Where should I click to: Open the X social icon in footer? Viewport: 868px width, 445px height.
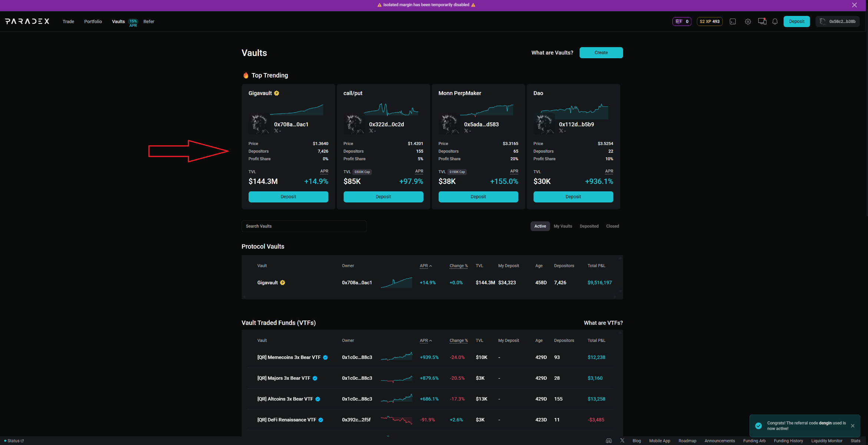pos(622,441)
